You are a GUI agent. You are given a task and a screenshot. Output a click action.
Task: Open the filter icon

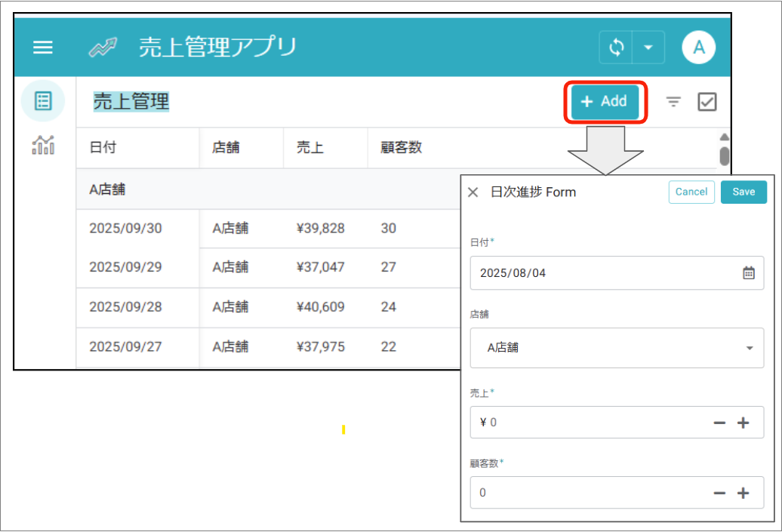tap(673, 102)
